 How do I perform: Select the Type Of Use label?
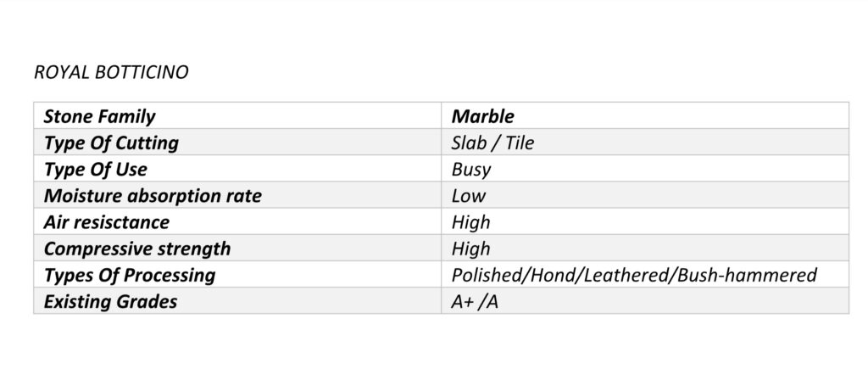point(95,170)
